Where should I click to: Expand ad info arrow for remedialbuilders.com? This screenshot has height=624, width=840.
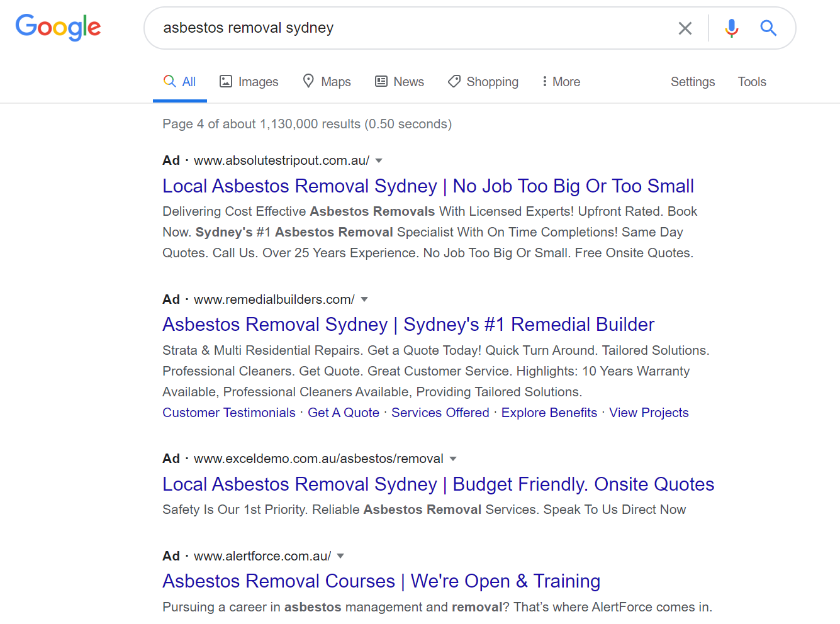364,299
